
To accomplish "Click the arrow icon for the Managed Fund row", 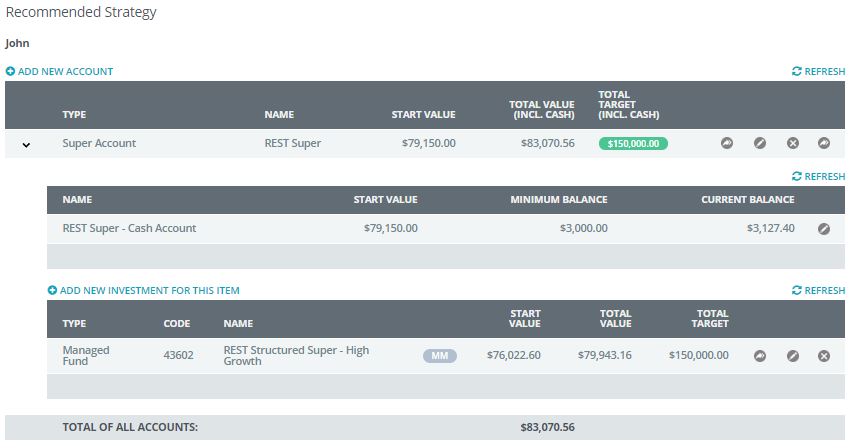I will click(760, 355).
